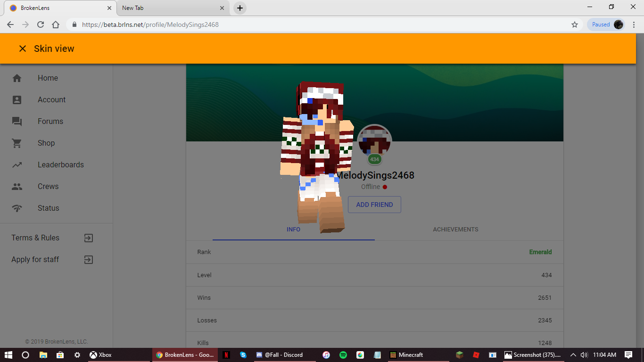644x362 pixels.
Task: Switch to the ACHIEVEMENTS tab
Action: (x=455, y=230)
